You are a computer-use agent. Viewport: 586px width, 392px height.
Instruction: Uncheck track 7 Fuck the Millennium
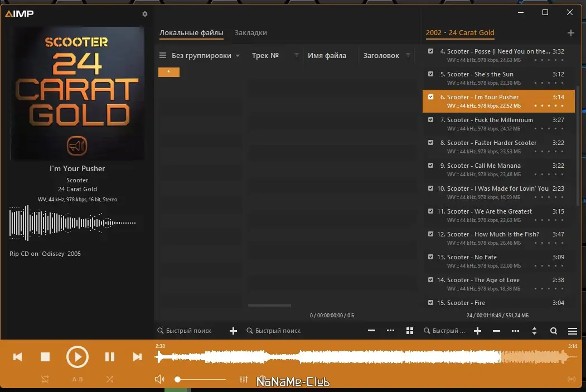pyautogui.click(x=430, y=119)
